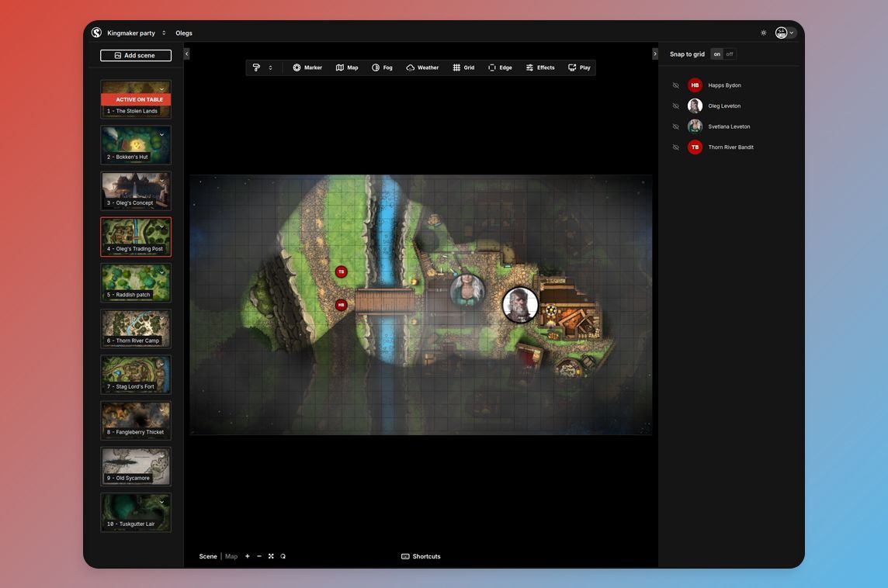Select Svetlana's portrait token on map
Viewport: 888px width, 588px height.
(x=467, y=291)
